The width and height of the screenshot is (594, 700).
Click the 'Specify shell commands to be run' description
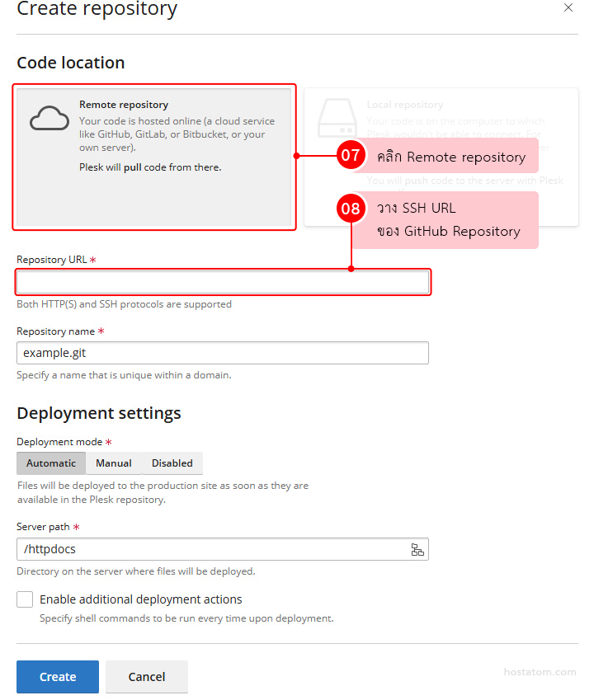[186, 618]
